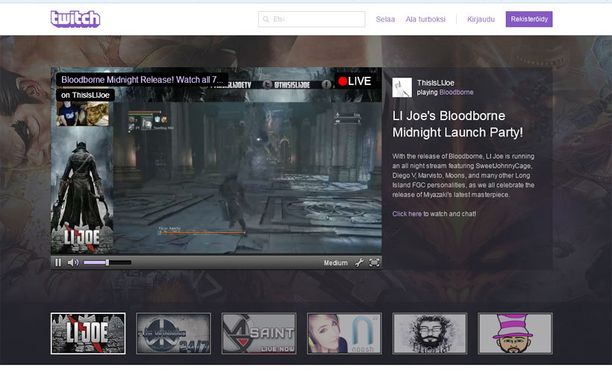Open ThisIsLIJoe's avatar image
Image resolution: width=612 pixels, height=373 pixels.
[x=402, y=87]
